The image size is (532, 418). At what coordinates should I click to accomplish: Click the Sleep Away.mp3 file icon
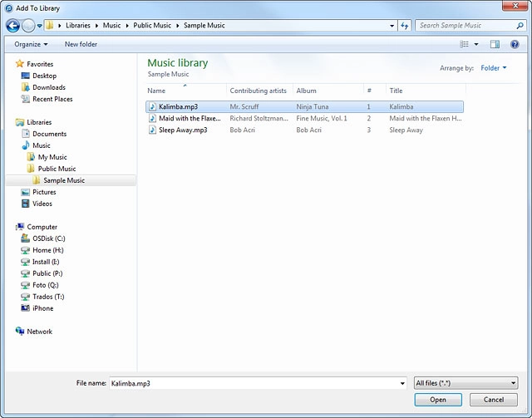pos(152,130)
